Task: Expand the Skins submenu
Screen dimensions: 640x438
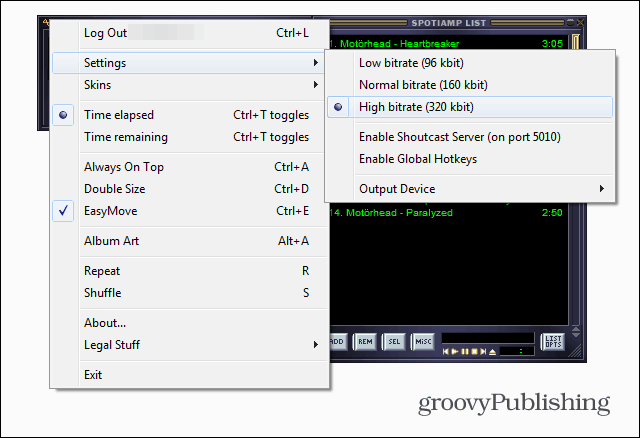Action: pos(189,85)
